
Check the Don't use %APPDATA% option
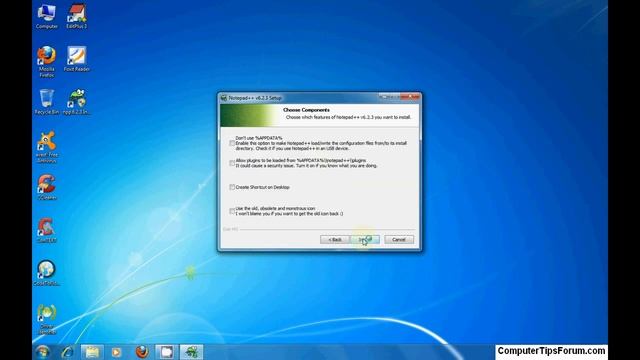click(x=232, y=143)
